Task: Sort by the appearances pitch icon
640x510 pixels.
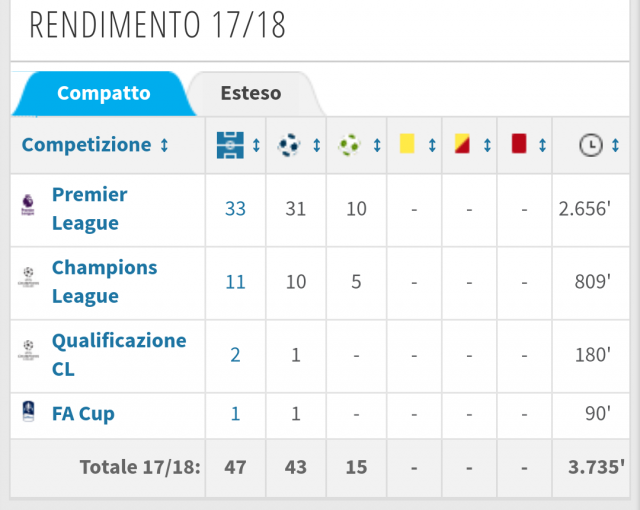Action: coord(230,145)
